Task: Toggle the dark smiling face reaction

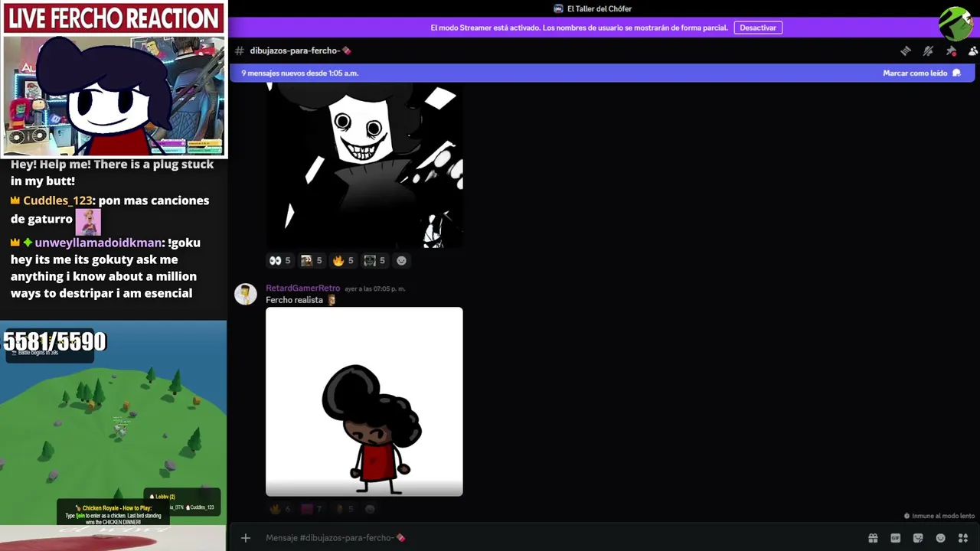Action: click(374, 261)
